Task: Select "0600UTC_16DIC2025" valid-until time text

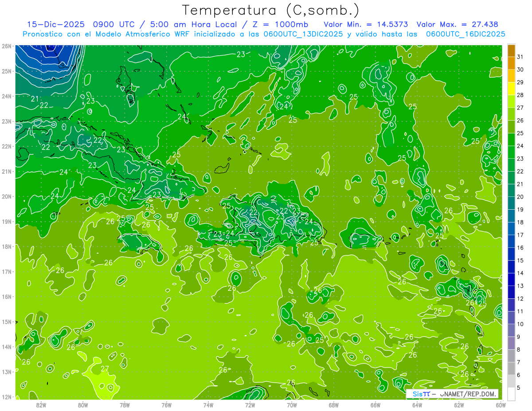Action: pos(465,34)
